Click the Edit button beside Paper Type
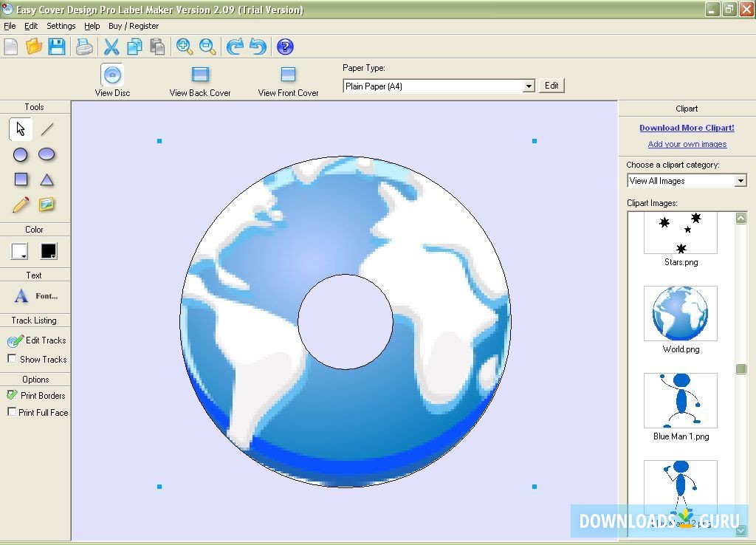Image resolution: width=756 pixels, height=545 pixels. (x=551, y=86)
